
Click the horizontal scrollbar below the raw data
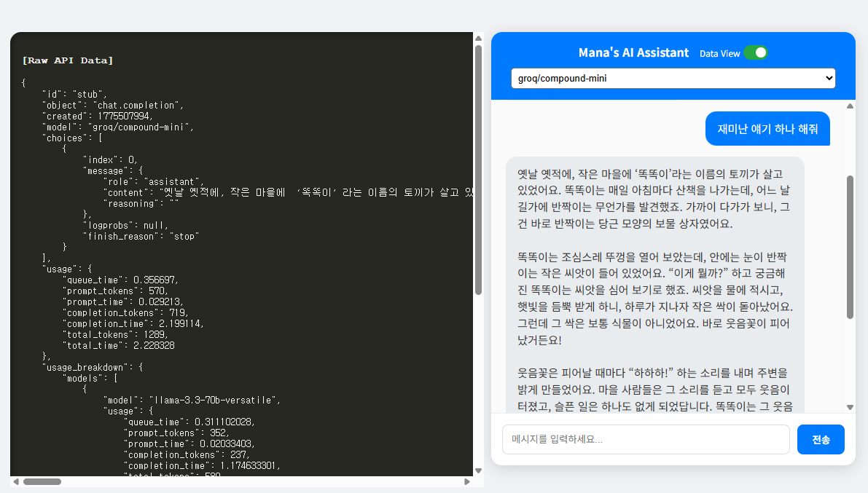[x=44, y=481]
